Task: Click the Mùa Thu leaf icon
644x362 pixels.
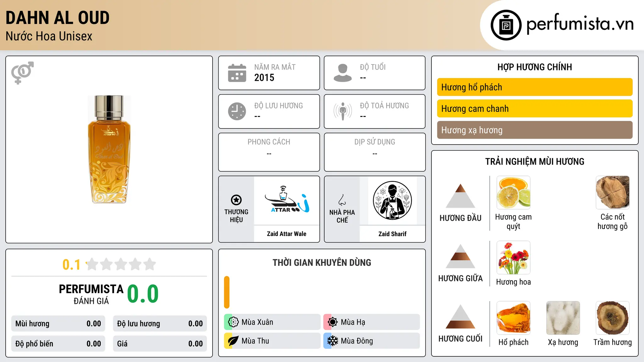Action: click(x=233, y=341)
